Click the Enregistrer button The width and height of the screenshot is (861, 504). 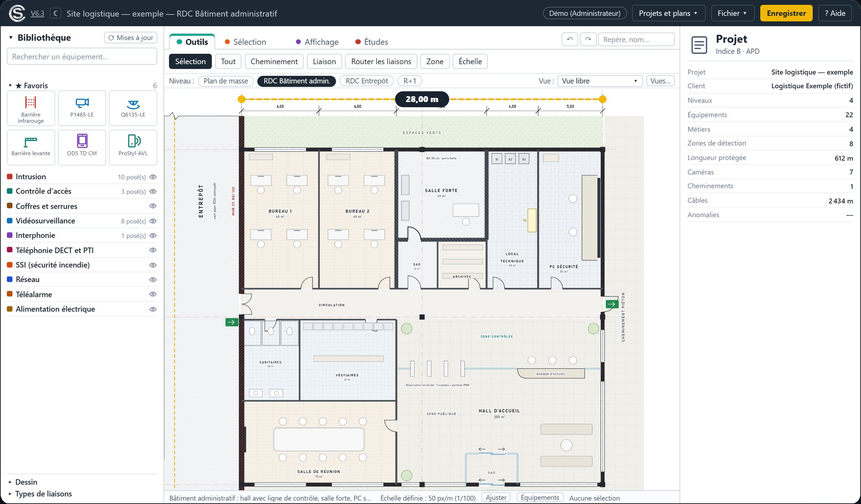click(786, 13)
